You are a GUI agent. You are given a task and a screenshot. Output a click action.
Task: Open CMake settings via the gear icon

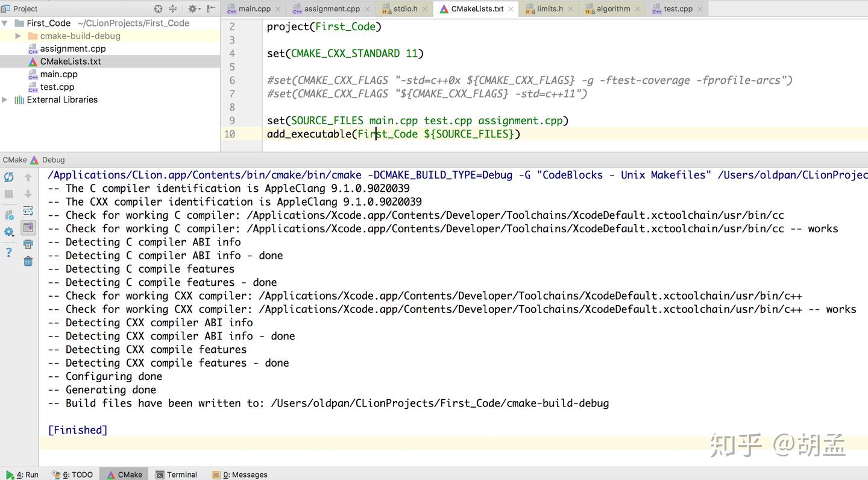8,232
